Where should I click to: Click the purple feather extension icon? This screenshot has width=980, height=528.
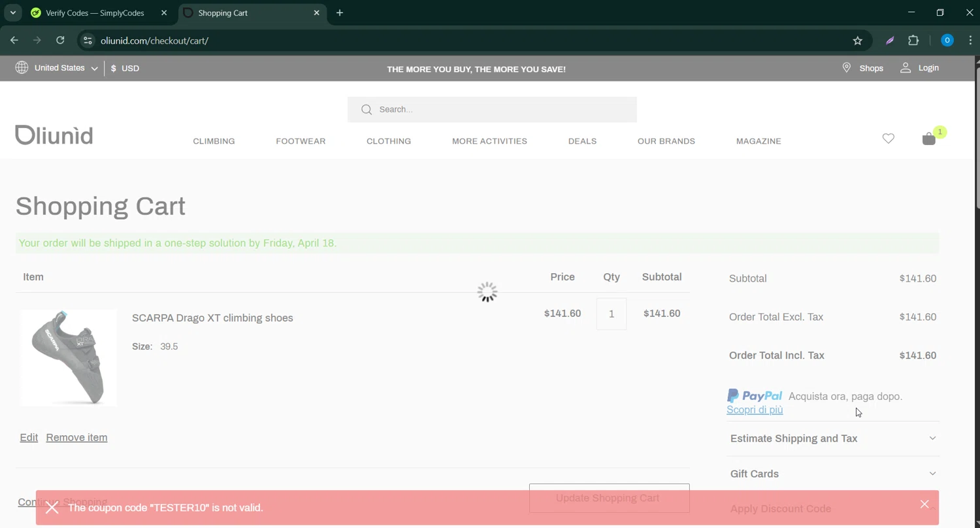890,41
